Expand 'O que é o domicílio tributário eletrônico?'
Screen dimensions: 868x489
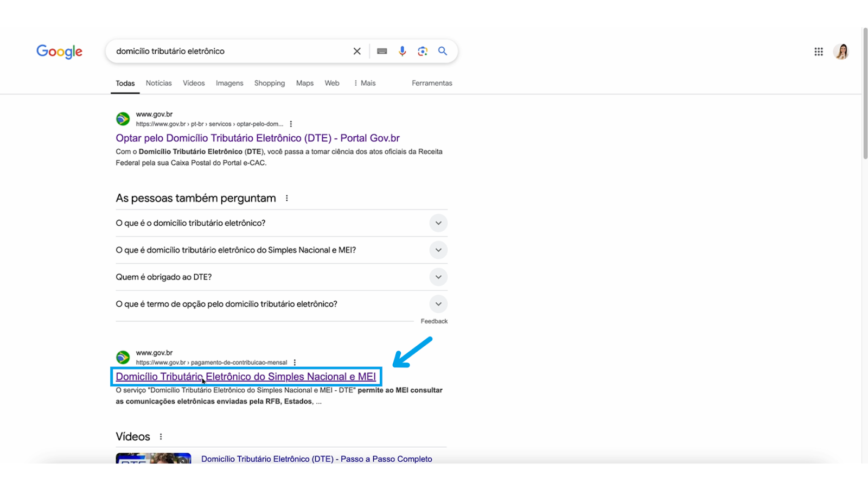(282, 223)
